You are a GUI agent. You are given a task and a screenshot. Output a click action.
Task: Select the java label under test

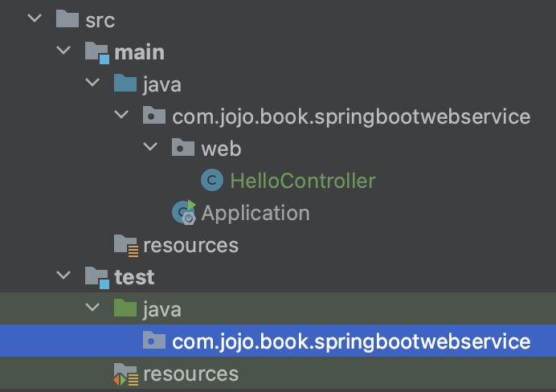[x=162, y=310]
